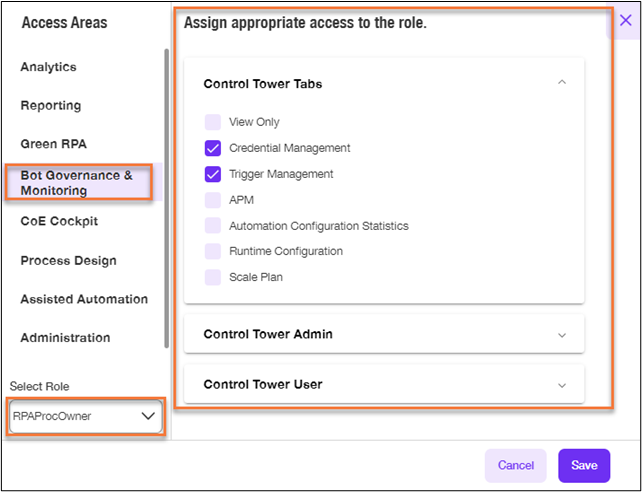Click the Access Areas list scrollbar
This screenshot has width=642, height=492.
pyautogui.click(x=166, y=199)
